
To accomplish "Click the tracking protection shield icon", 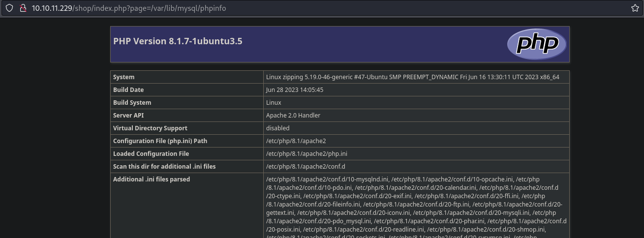I will [x=9, y=8].
